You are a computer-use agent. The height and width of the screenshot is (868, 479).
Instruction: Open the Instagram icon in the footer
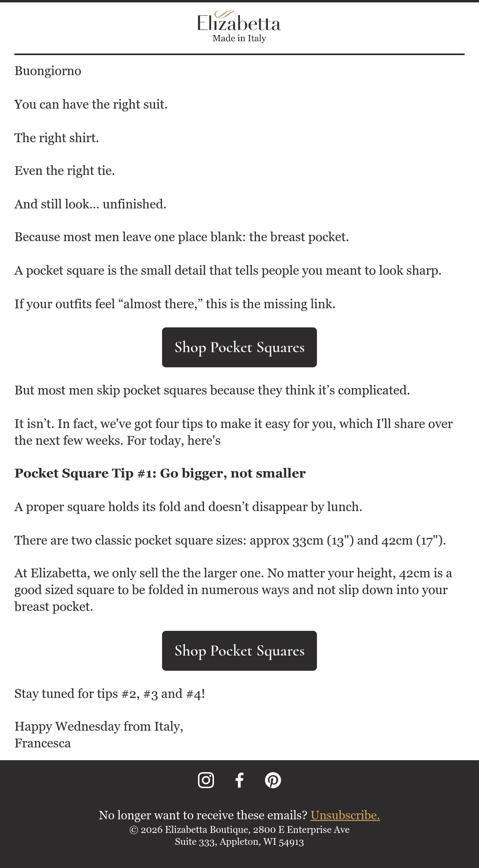[206, 780]
